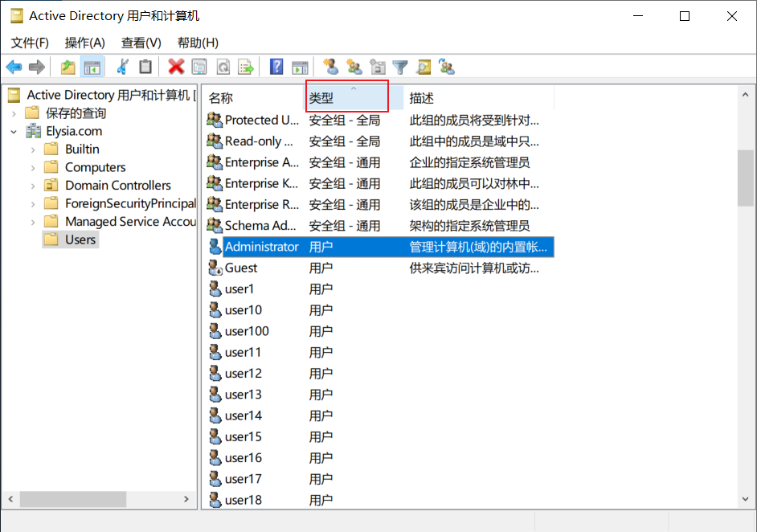The height and width of the screenshot is (532, 757).
Task: Click the create new group icon
Action: 354,67
